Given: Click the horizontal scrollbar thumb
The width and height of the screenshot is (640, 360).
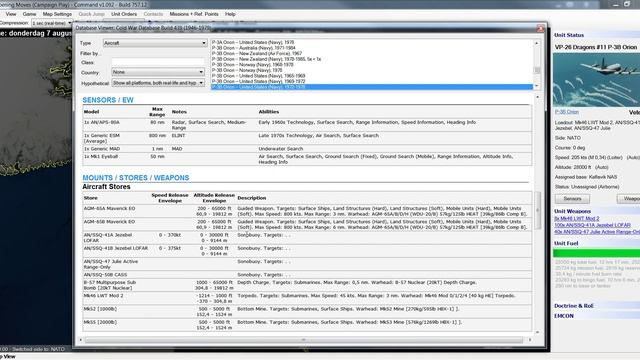Looking at the screenshot, I should pos(304,340).
